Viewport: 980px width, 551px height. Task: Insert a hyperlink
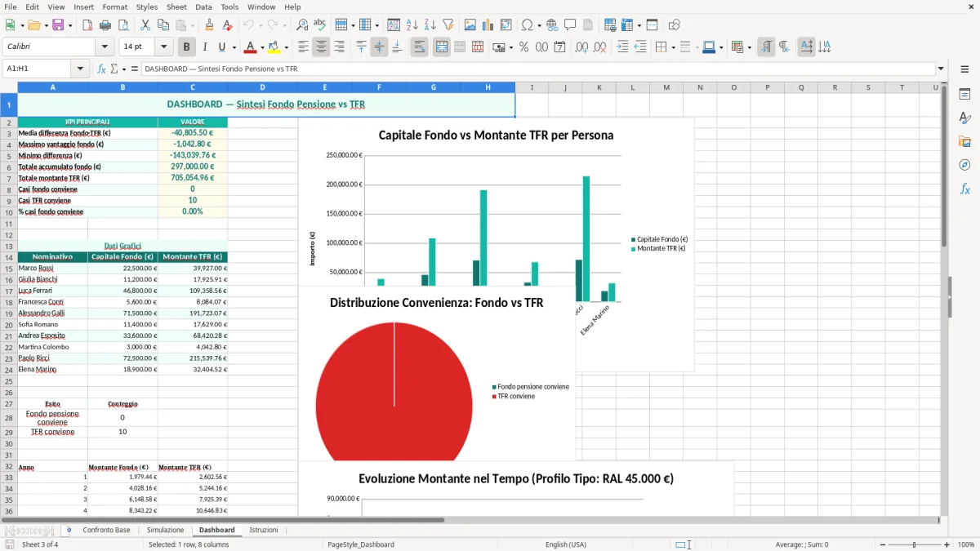(552, 25)
